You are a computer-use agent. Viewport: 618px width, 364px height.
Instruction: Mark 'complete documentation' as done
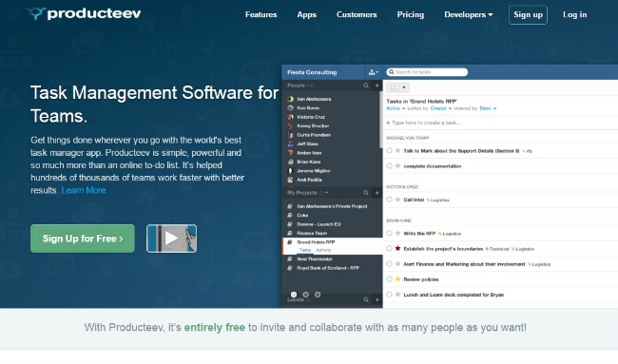pyautogui.click(x=389, y=166)
